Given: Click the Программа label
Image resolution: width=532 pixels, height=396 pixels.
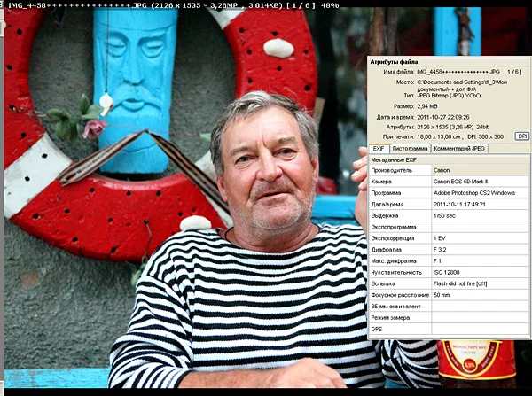Looking at the screenshot, I should [386, 193].
